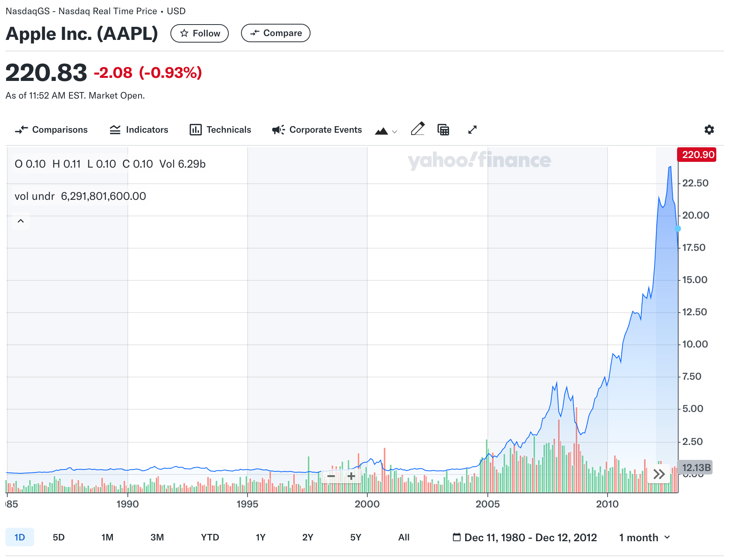Click the 1995 x-axis label

pyautogui.click(x=247, y=504)
